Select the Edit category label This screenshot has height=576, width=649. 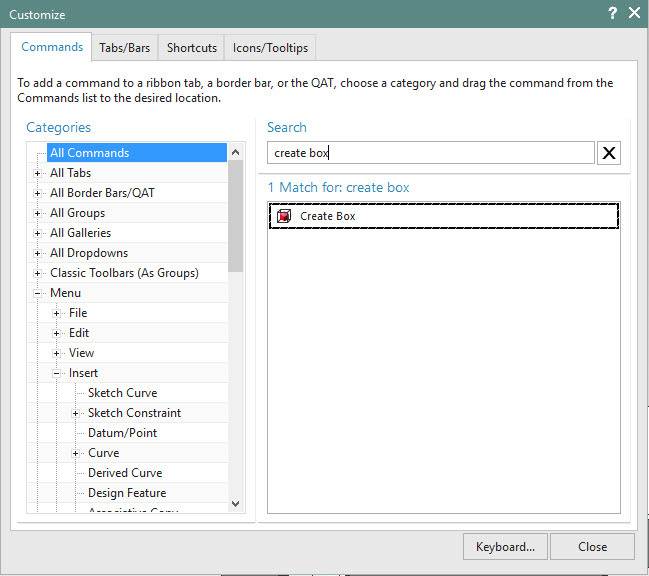(79, 333)
